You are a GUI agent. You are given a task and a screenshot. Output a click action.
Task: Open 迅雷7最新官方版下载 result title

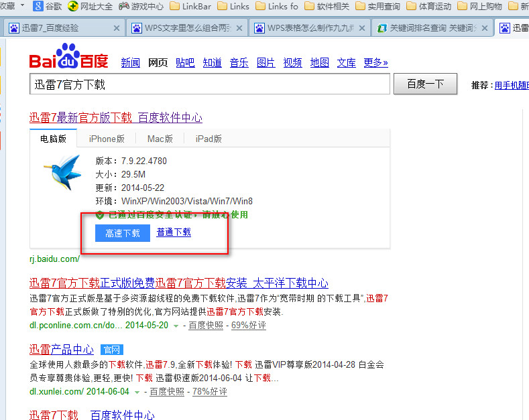116,118
